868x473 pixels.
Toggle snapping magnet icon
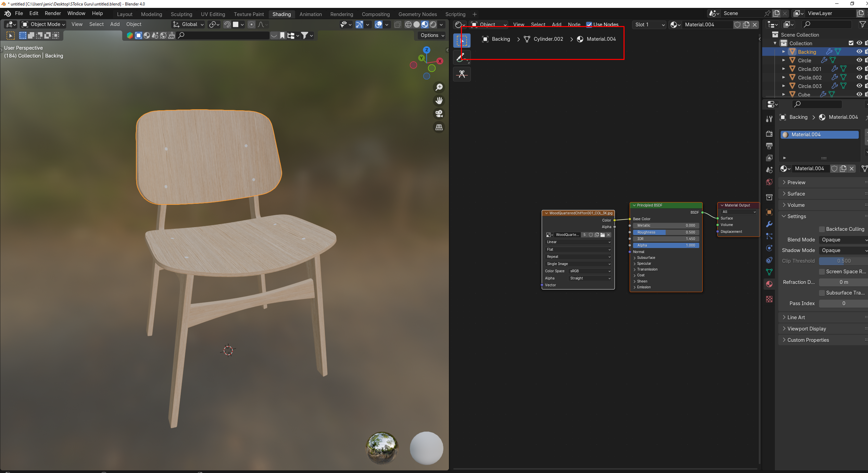coord(227,25)
